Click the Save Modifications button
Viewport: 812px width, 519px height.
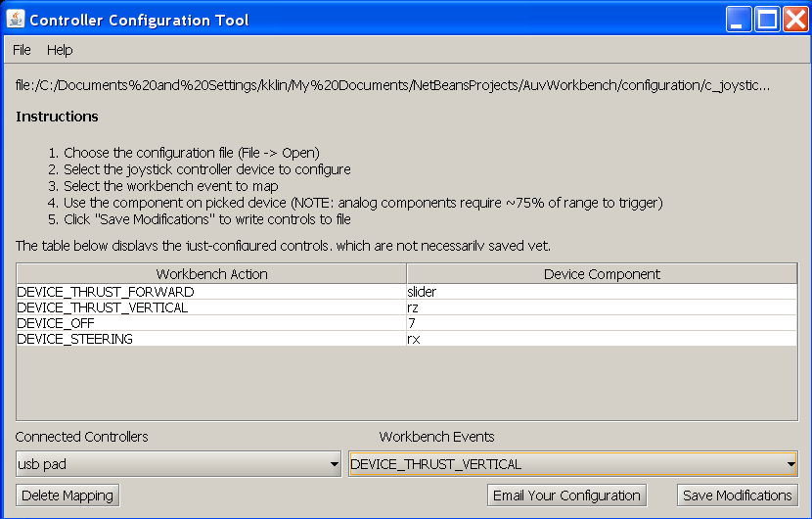[737, 495]
